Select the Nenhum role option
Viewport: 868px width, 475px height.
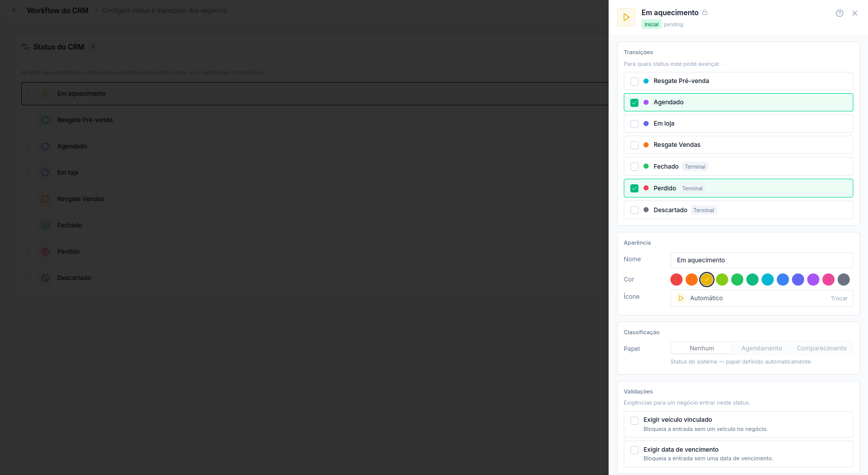coord(702,348)
